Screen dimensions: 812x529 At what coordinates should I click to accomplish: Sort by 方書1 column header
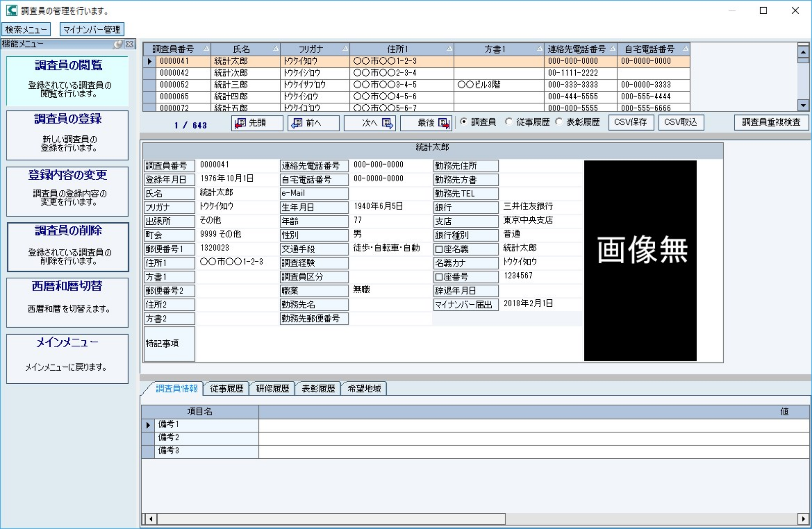click(499, 49)
